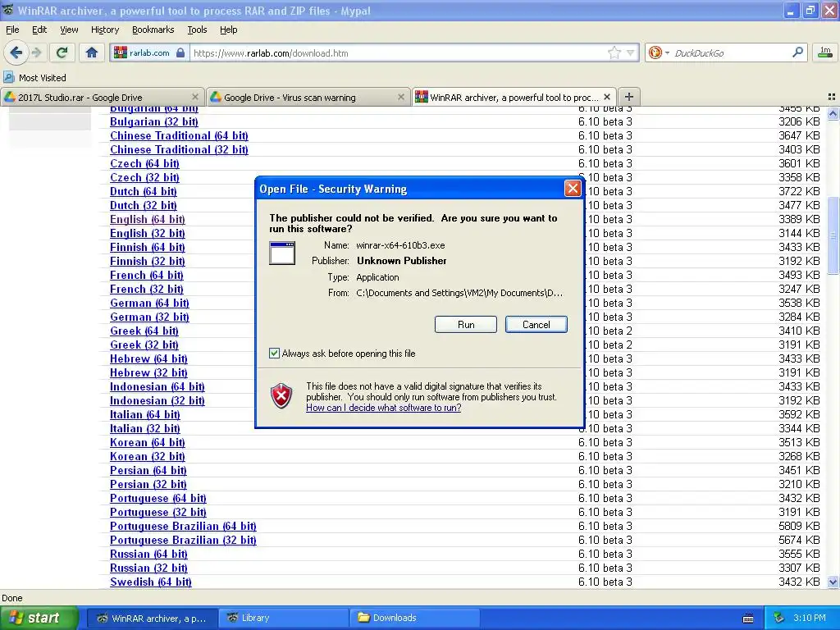Uncheck Always ask before opening this file
Image resolution: width=840 pixels, height=630 pixels.
[274, 354]
